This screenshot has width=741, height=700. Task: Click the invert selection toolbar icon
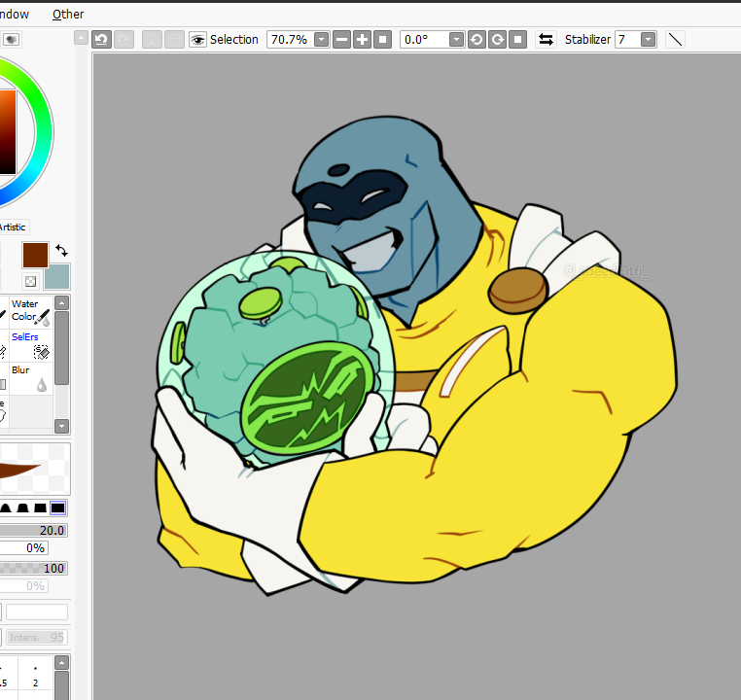tap(174, 39)
